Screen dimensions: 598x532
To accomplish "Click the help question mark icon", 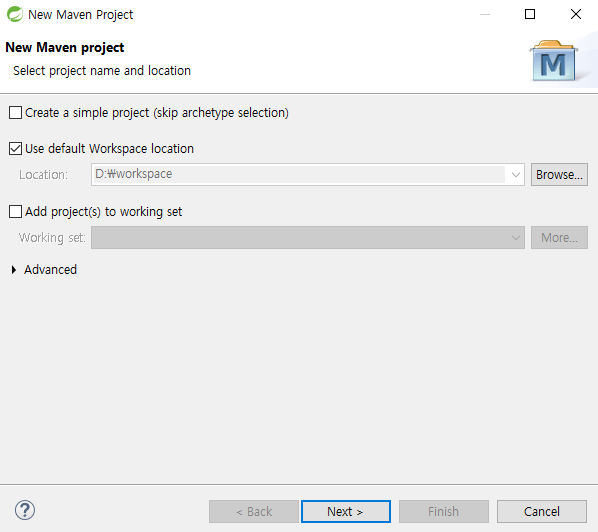I will [x=25, y=510].
